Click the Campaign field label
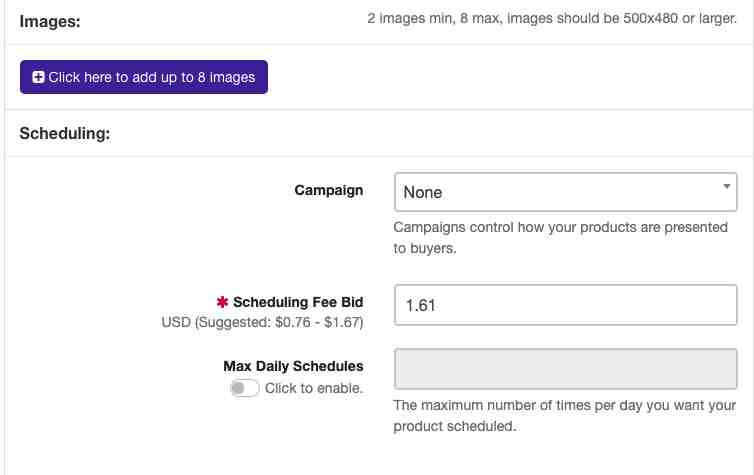 point(328,190)
